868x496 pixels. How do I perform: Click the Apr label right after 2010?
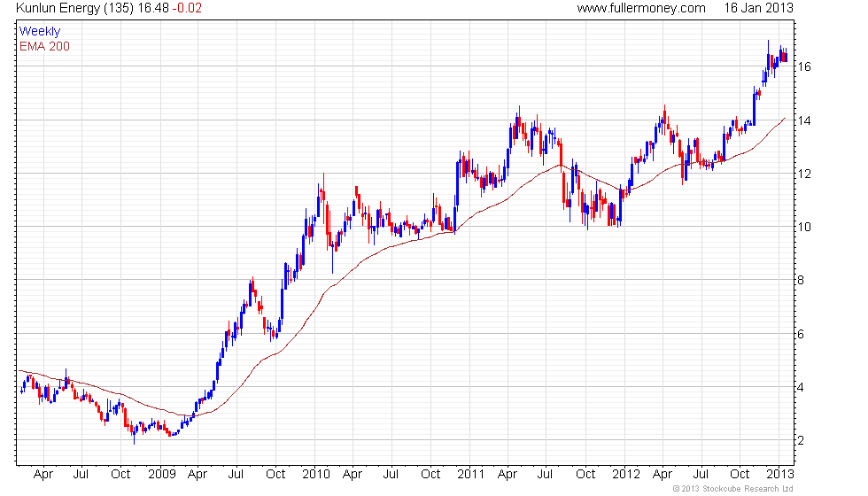point(353,475)
